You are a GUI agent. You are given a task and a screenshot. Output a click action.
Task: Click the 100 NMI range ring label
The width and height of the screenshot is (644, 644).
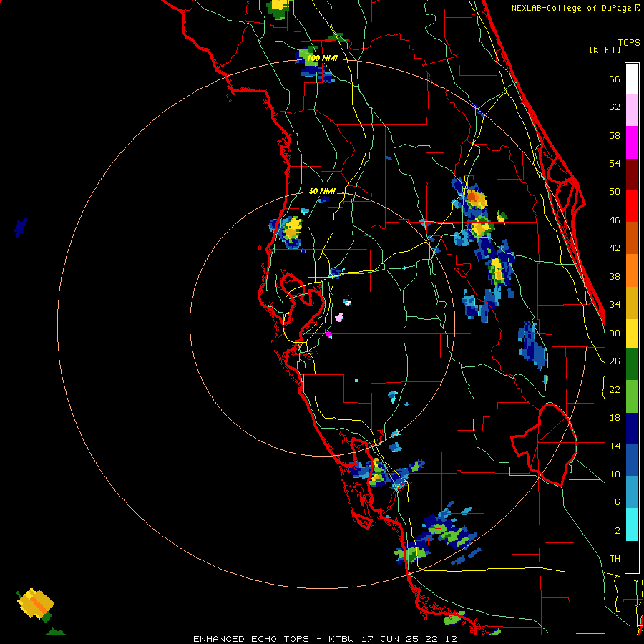322,59
